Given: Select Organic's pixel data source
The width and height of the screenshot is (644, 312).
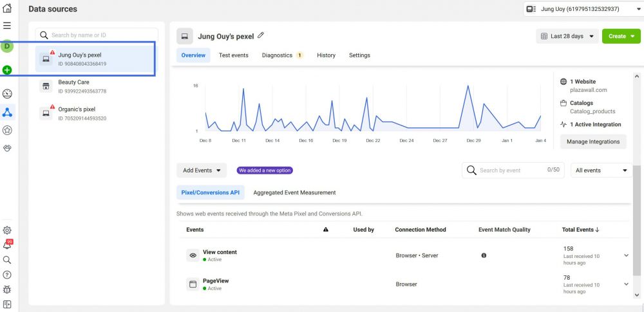Looking at the screenshot, I should (96, 113).
